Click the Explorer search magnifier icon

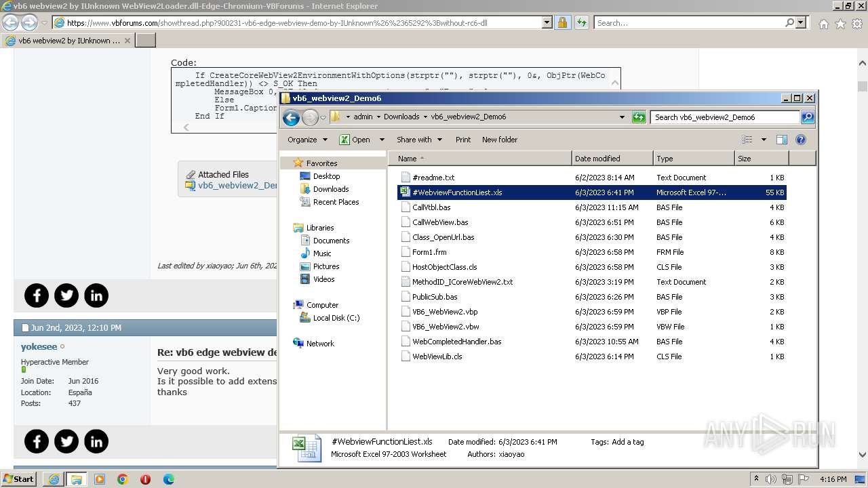pyautogui.click(x=807, y=117)
